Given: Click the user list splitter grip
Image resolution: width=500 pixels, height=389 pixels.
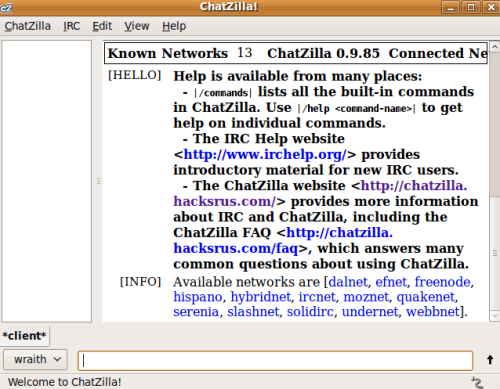Looking at the screenshot, I should click(x=98, y=181).
